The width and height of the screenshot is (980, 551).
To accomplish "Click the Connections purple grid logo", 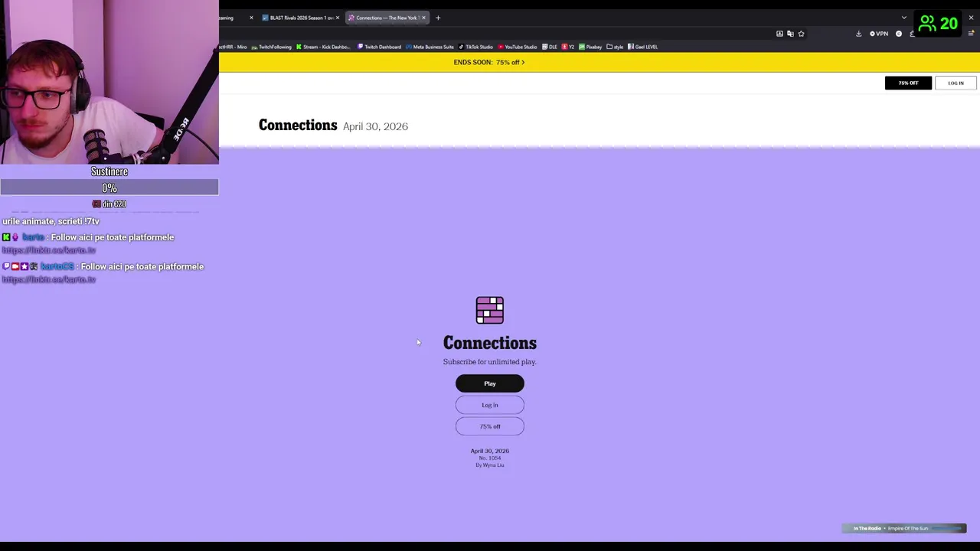I will [x=490, y=310].
